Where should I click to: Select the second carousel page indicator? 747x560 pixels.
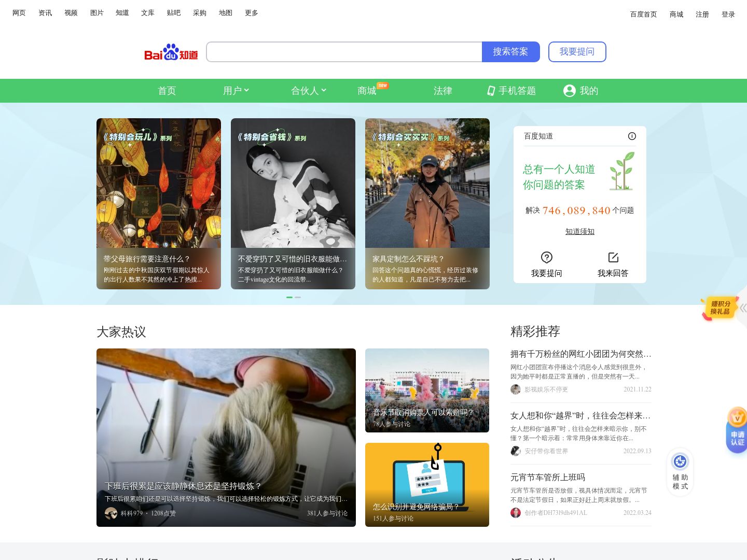298,297
